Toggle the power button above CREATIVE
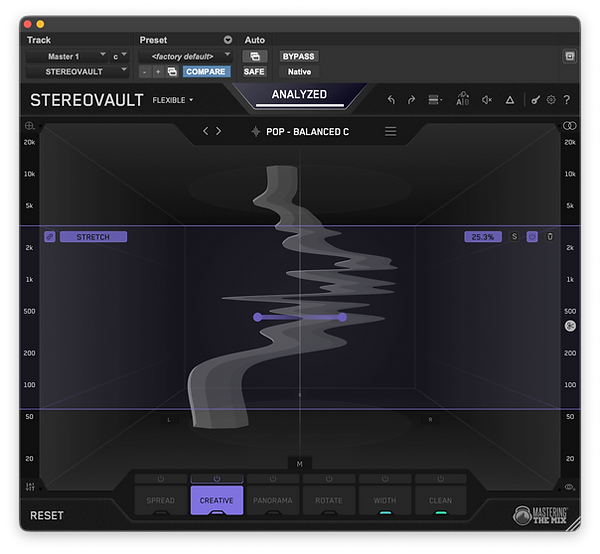Image resolution: width=600 pixels, height=554 pixels. coord(217,479)
